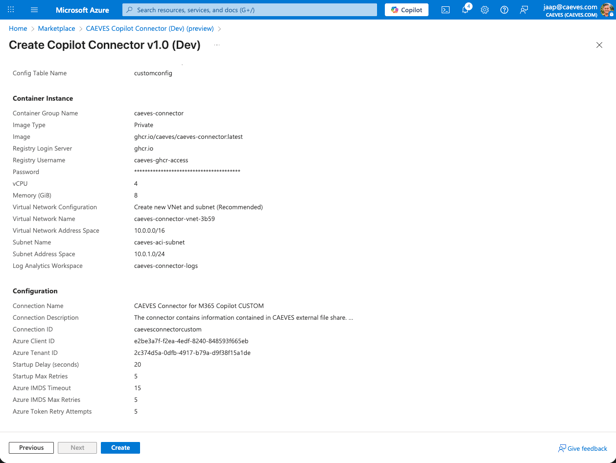Open portal settings gear
The image size is (616, 463).
[485, 10]
